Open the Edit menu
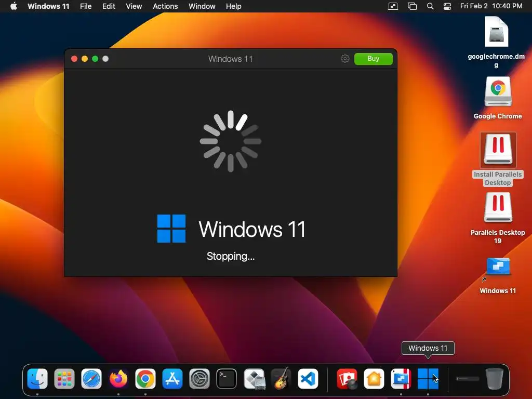The height and width of the screenshot is (399, 532). [109, 6]
